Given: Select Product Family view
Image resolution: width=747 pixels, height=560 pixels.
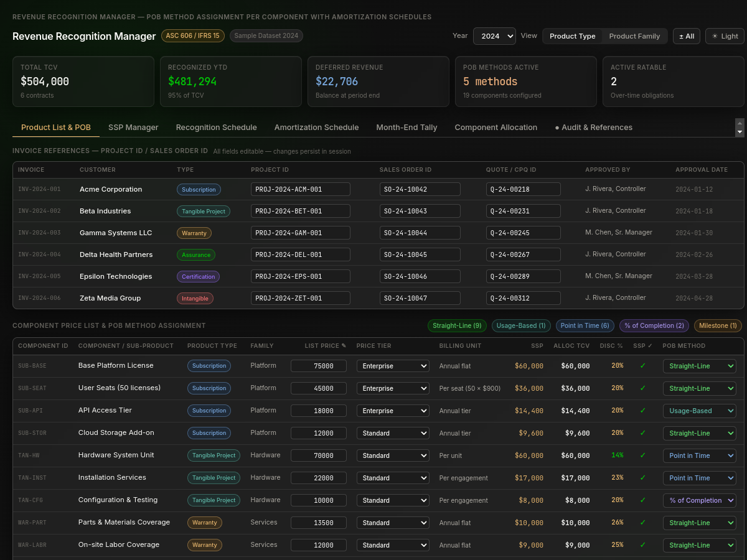Looking at the screenshot, I should pyautogui.click(x=634, y=36).
